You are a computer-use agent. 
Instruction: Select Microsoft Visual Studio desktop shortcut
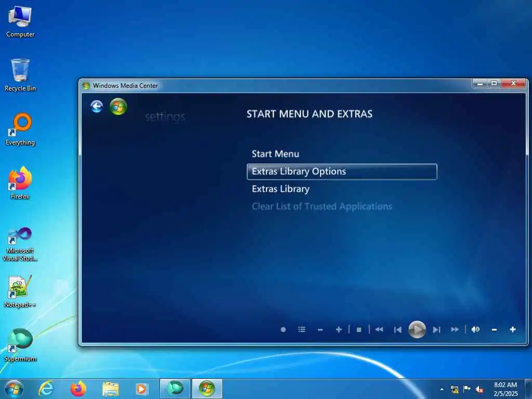[x=20, y=244]
